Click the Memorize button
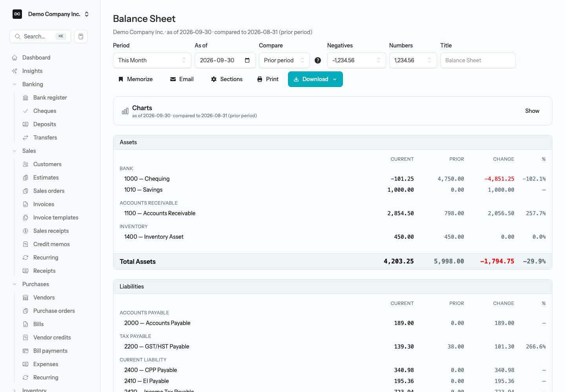565x392 pixels. (x=136, y=79)
